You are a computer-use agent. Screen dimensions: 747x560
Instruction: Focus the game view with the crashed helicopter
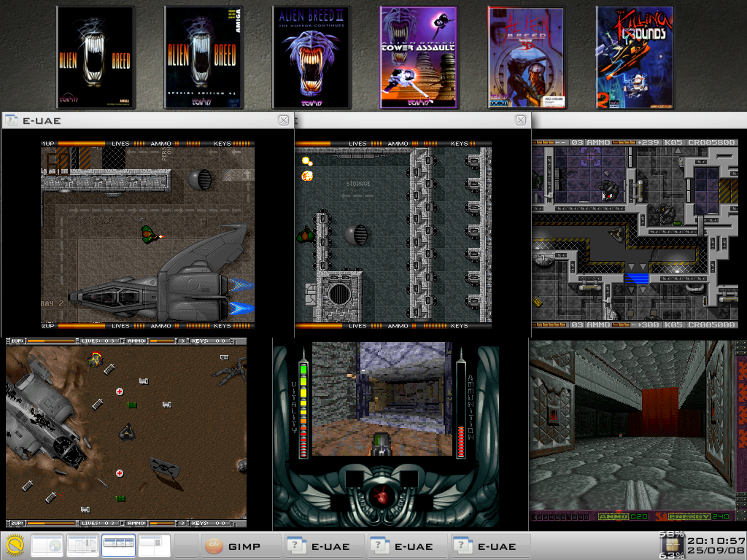click(x=126, y=432)
